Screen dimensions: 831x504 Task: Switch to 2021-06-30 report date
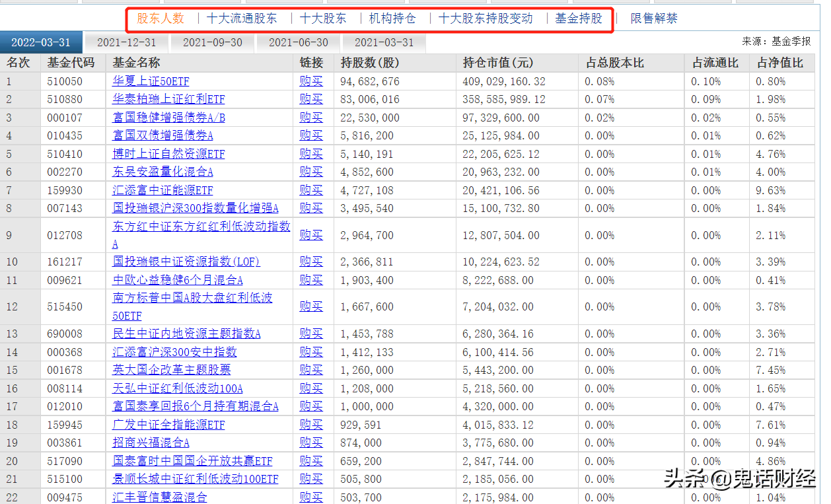pyautogui.click(x=299, y=42)
